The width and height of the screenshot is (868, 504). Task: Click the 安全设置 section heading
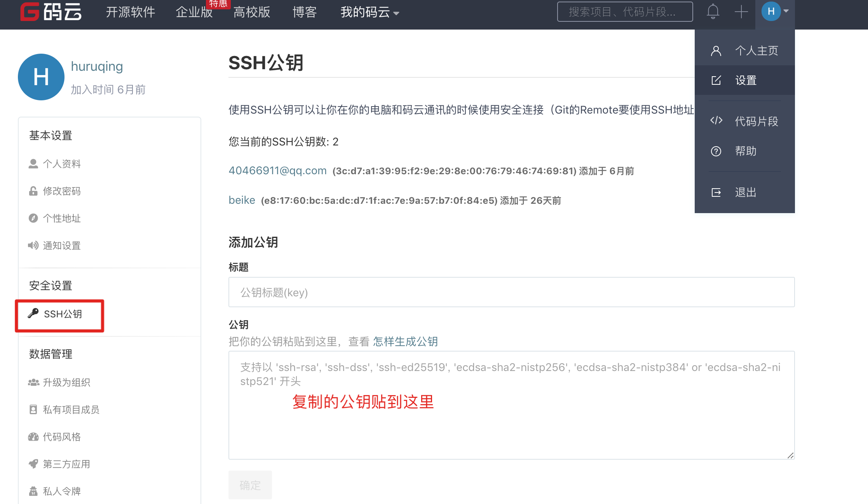point(51,285)
